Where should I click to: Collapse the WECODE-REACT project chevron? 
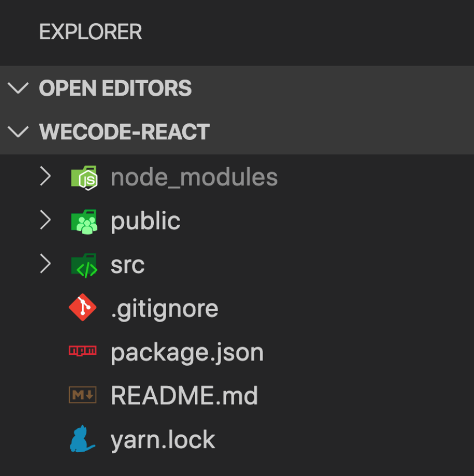point(18,132)
